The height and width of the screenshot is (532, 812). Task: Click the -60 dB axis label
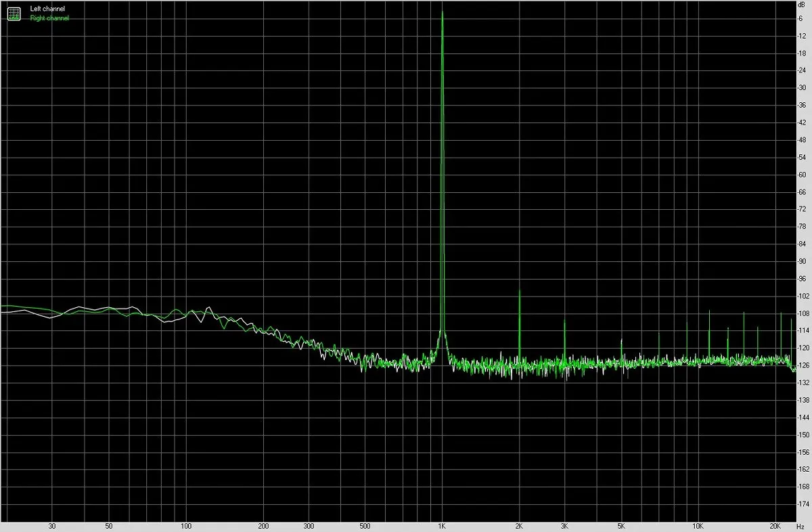(802, 175)
